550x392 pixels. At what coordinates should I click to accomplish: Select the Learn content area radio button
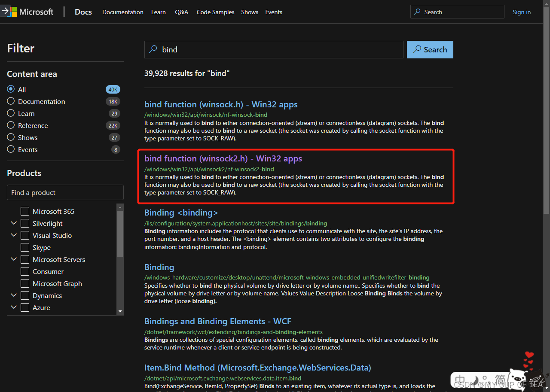[11, 113]
